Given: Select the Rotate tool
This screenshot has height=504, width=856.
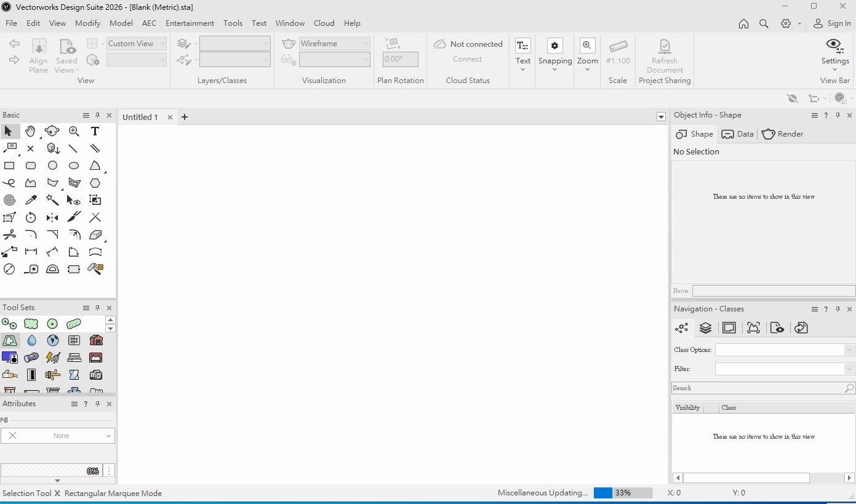Looking at the screenshot, I should (31, 217).
